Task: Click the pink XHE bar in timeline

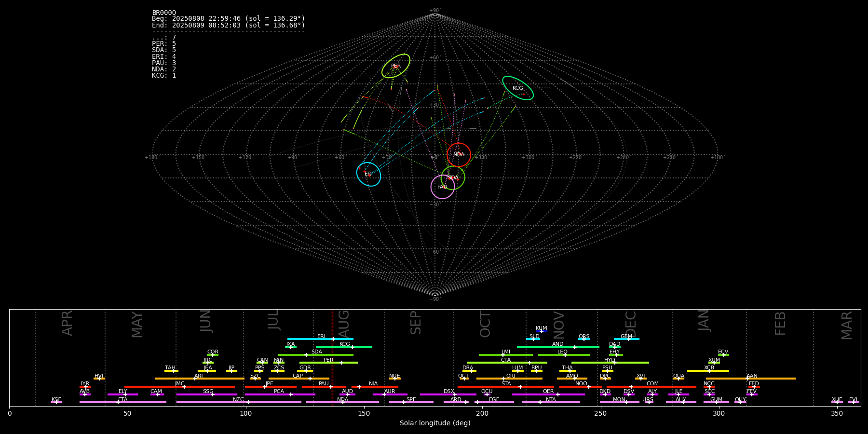Action: click(837, 402)
